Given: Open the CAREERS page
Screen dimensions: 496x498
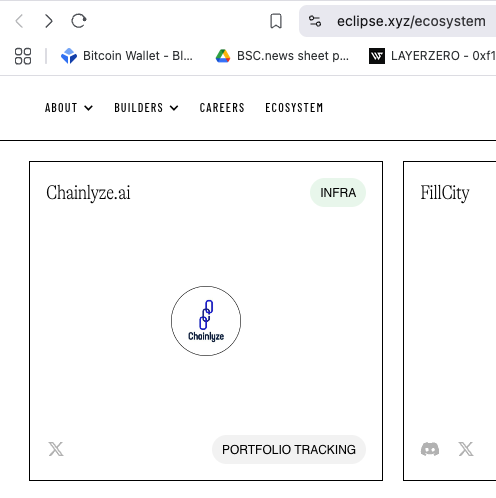Looking at the screenshot, I should 222,108.
